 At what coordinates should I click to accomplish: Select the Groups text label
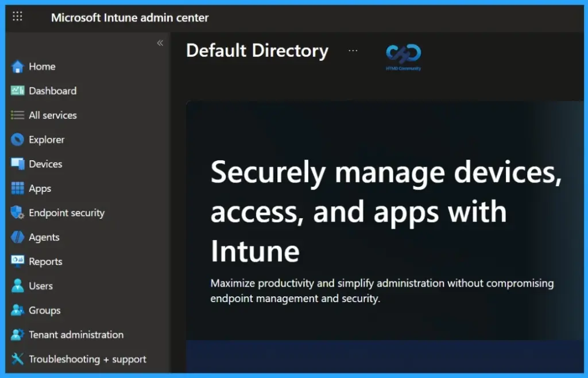(x=44, y=310)
